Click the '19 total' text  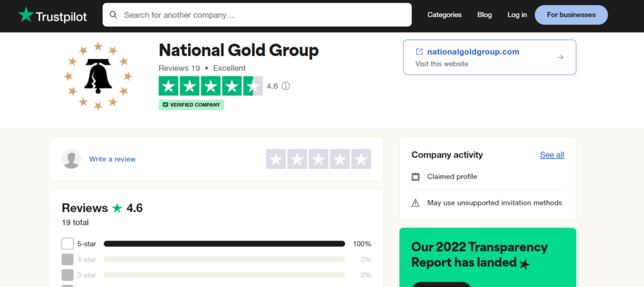[75, 223]
